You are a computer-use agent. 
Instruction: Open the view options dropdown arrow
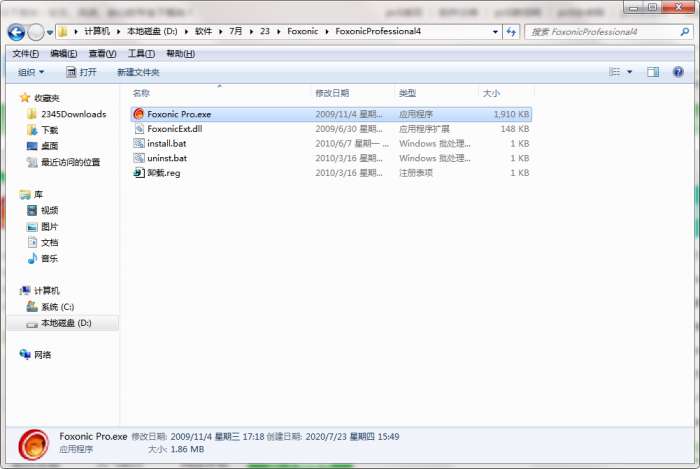[x=629, y=72]
